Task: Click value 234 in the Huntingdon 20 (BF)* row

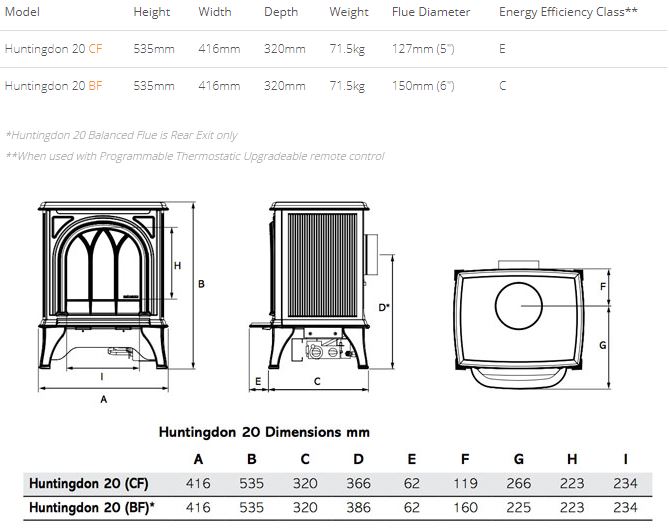Action: point(625,507)
